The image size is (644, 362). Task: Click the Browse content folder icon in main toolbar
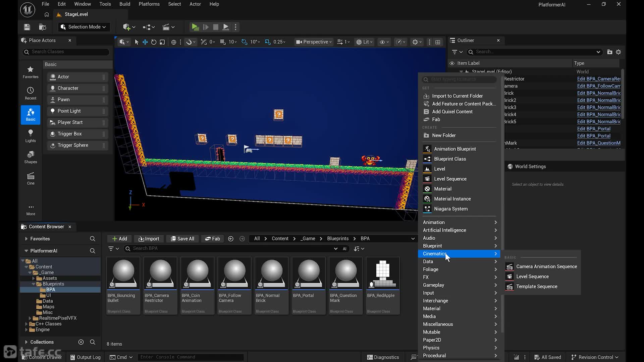[x=43, y=27]
